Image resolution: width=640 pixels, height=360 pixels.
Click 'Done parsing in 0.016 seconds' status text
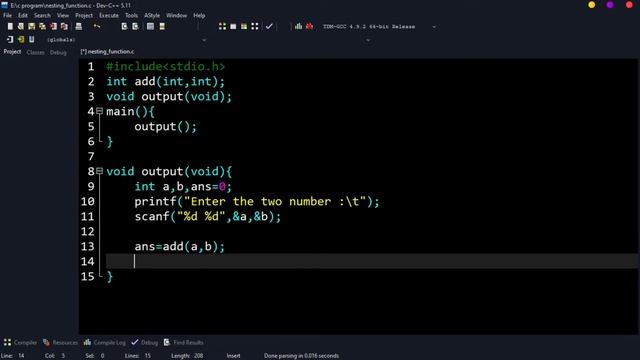tap(301, 356)
